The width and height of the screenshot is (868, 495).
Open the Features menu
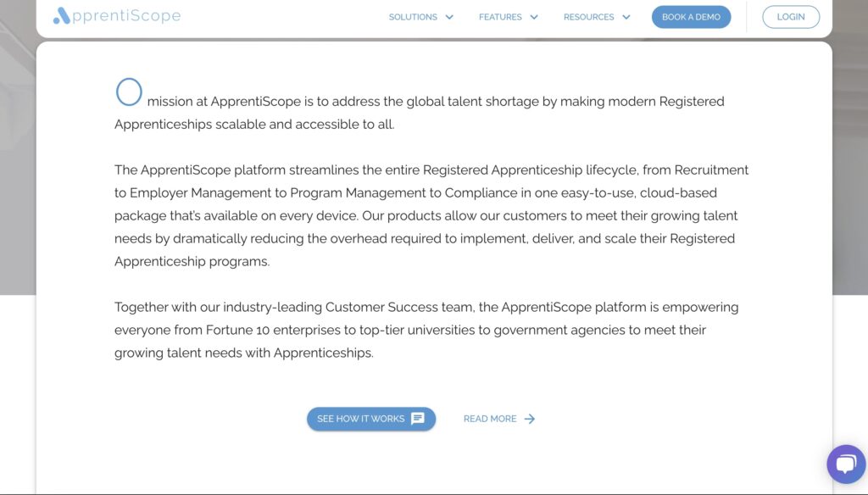point(500,17)
